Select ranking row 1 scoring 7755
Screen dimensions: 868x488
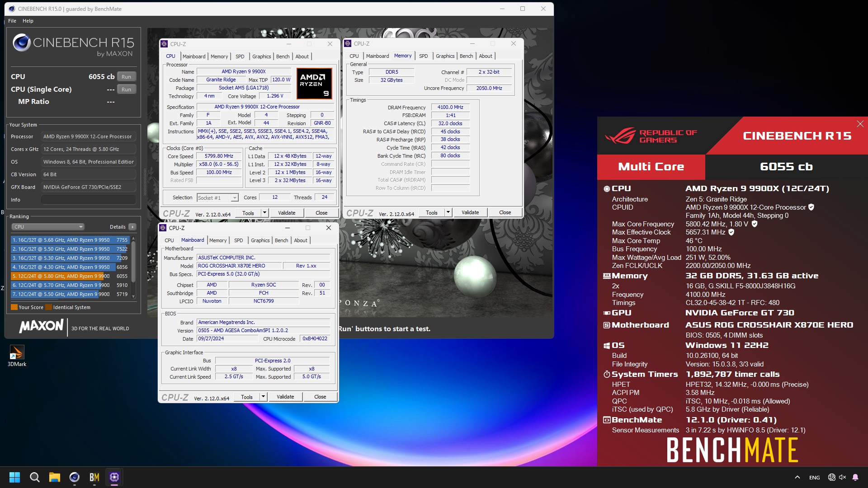pos(70,240)
